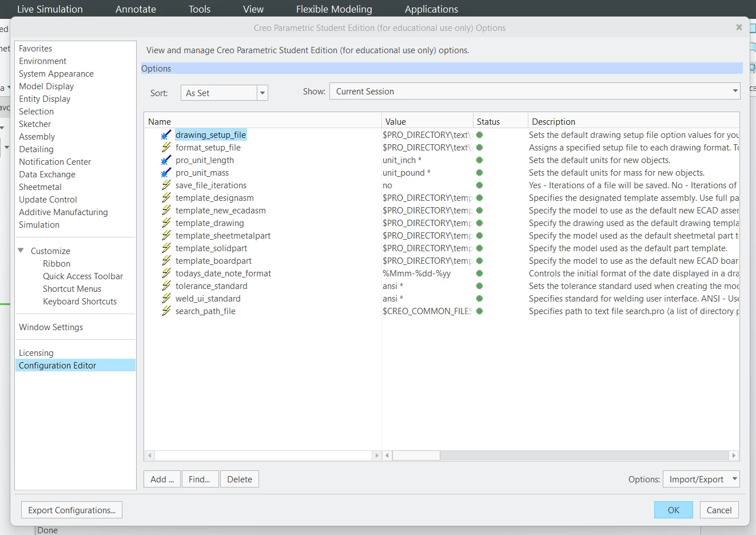Select Sketcher category
Image resolution: width=756 pixels, height=535 pixels.
coord(35,124)
